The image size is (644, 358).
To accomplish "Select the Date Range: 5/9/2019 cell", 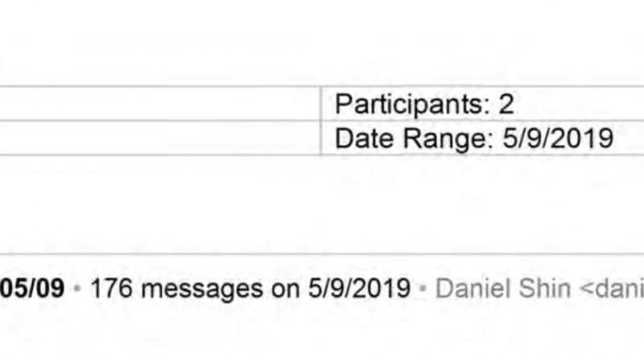I will click(482, 138).
